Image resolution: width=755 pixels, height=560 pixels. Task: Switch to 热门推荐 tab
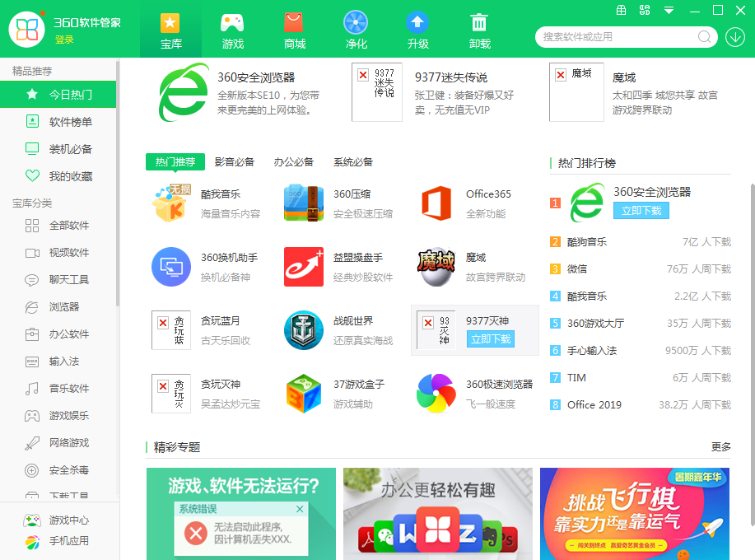[175, 161]
